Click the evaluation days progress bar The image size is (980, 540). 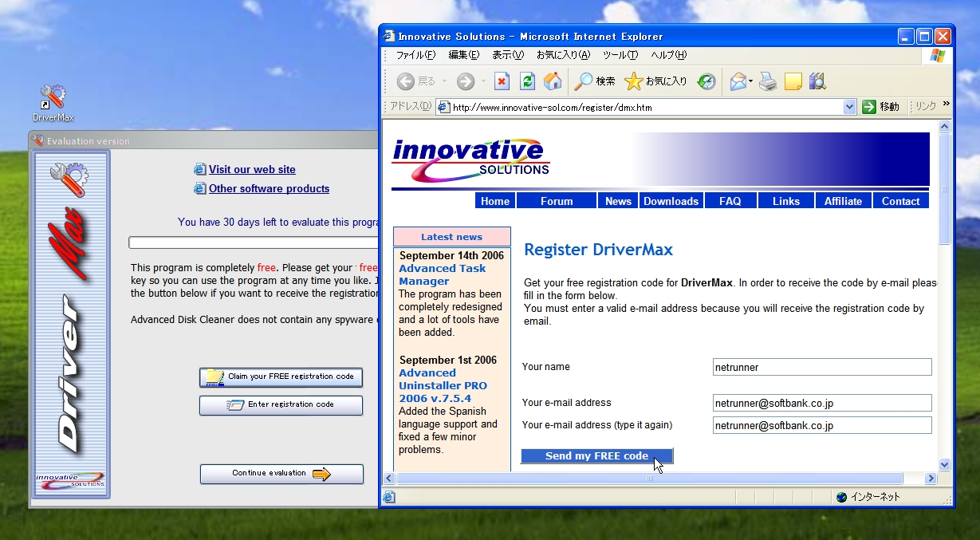click(253, 242)
